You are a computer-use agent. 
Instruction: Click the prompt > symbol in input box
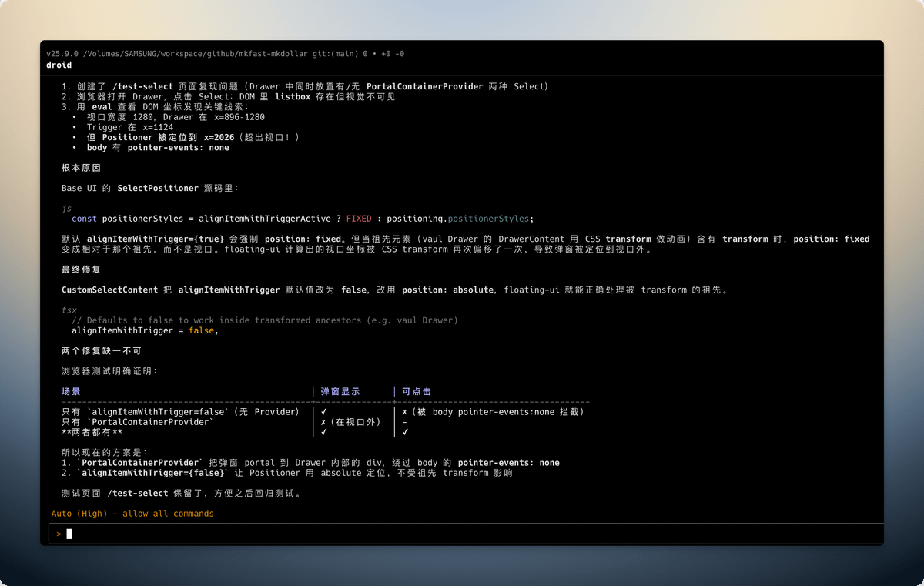[x=59, y=534]
